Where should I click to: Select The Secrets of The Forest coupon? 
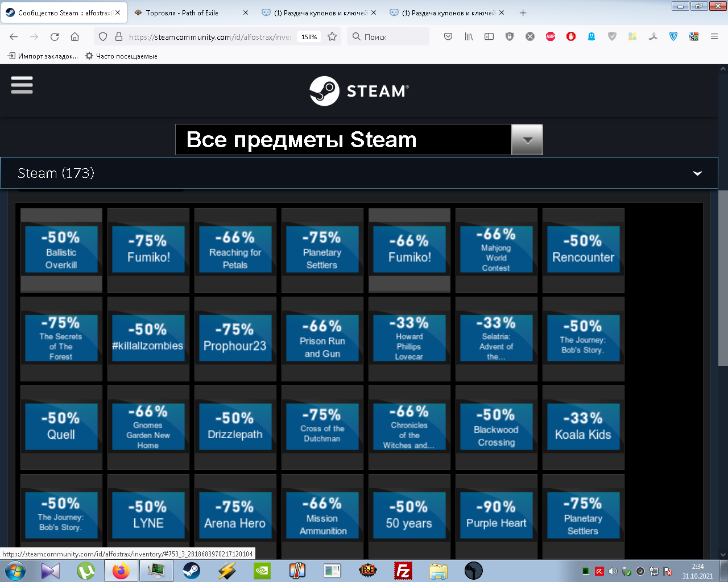point(61,339)
